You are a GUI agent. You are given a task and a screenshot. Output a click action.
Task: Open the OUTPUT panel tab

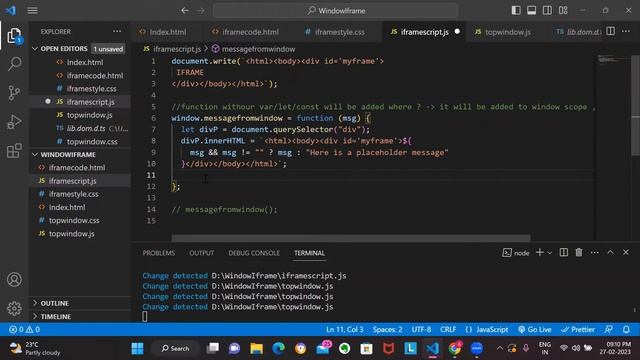(201, 253)
